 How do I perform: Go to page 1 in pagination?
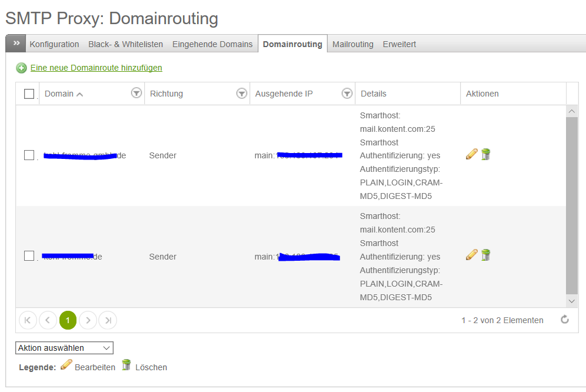coord(68,320)
